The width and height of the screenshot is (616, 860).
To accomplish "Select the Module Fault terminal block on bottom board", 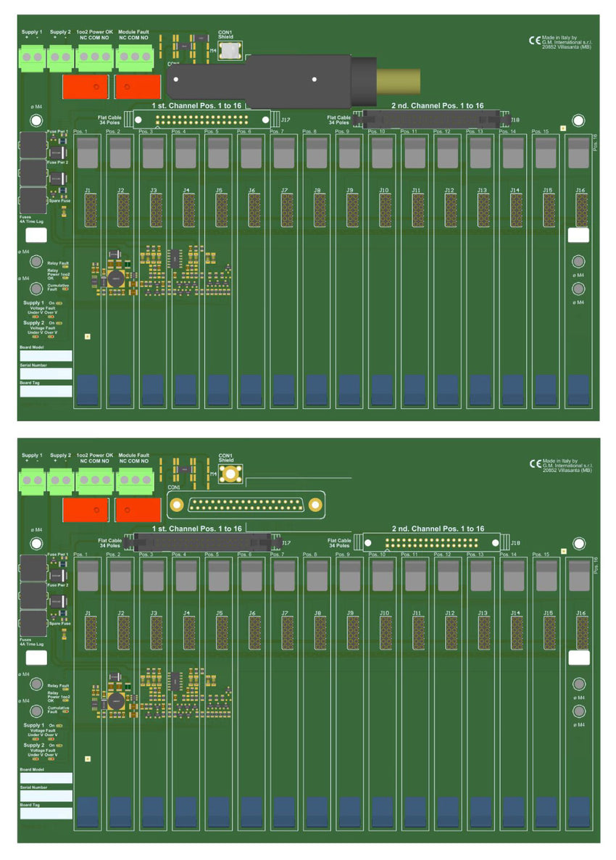I will pos(135,479).
